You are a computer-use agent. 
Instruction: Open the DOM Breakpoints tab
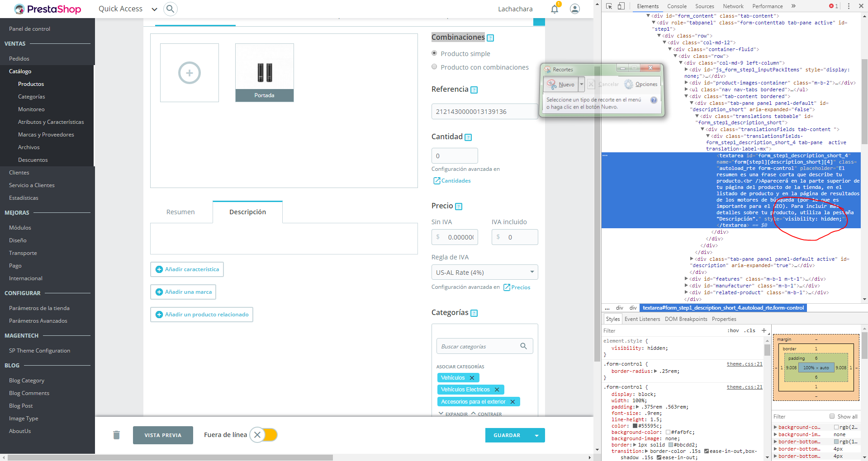pos(686,319)
